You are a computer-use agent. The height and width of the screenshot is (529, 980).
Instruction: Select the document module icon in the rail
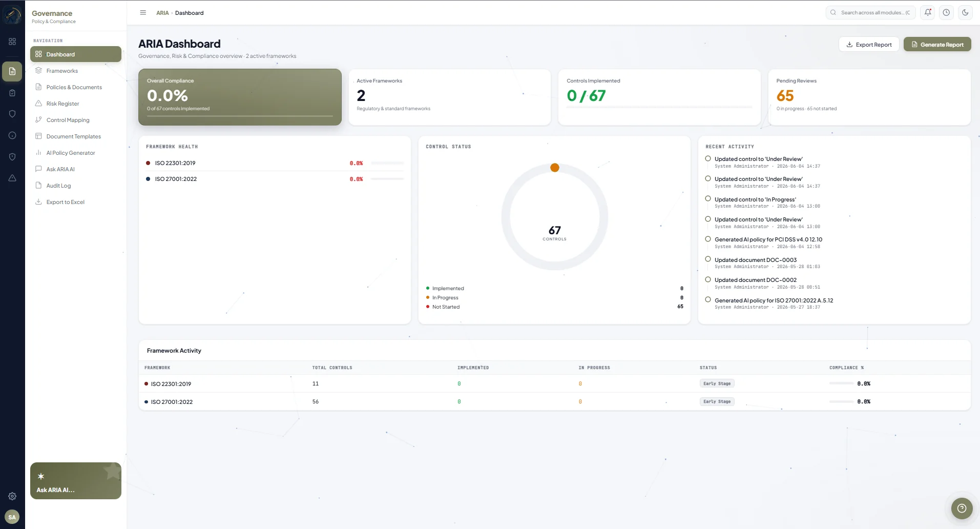12,71
